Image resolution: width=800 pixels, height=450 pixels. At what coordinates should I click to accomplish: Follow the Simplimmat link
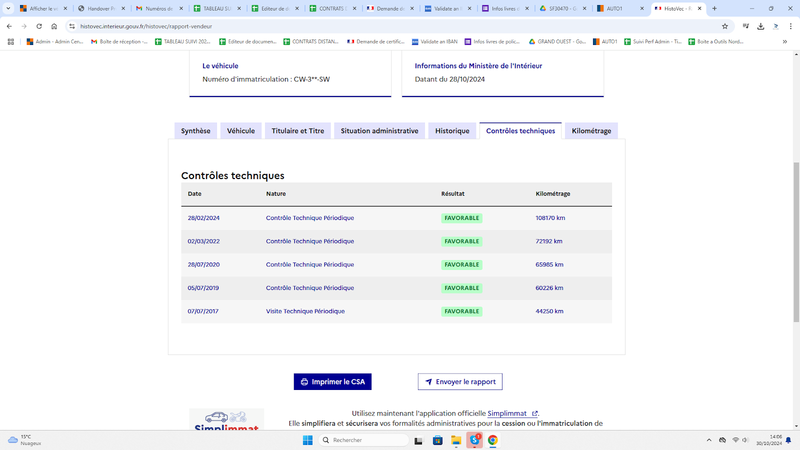512,413
